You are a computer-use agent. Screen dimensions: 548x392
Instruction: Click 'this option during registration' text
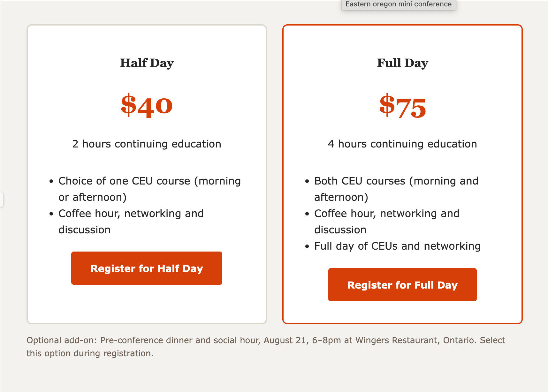pyautogui.click(x=90, y=353)
